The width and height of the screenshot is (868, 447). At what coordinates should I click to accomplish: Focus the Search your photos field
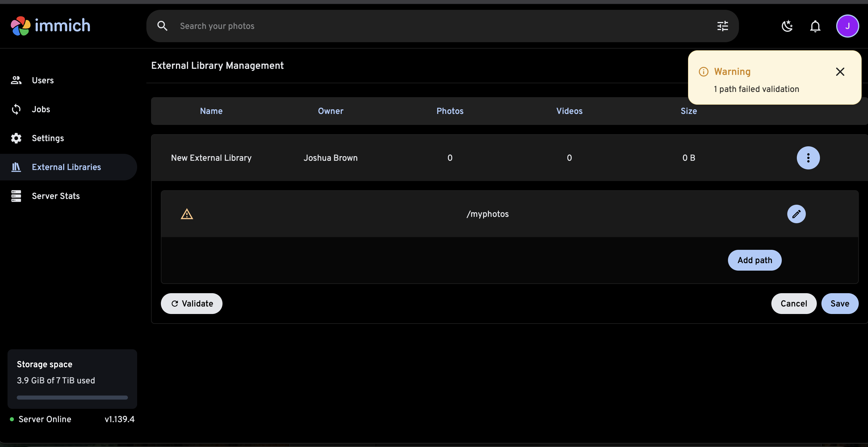[x=438, y=26]
